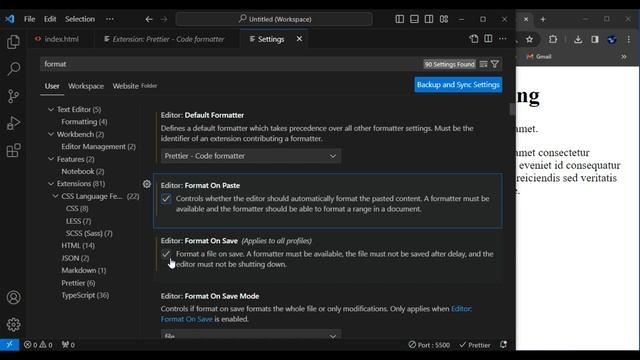Click Backup and Sync Settings button
Screen dimensions: 640x360
click(x=458, y=85)
